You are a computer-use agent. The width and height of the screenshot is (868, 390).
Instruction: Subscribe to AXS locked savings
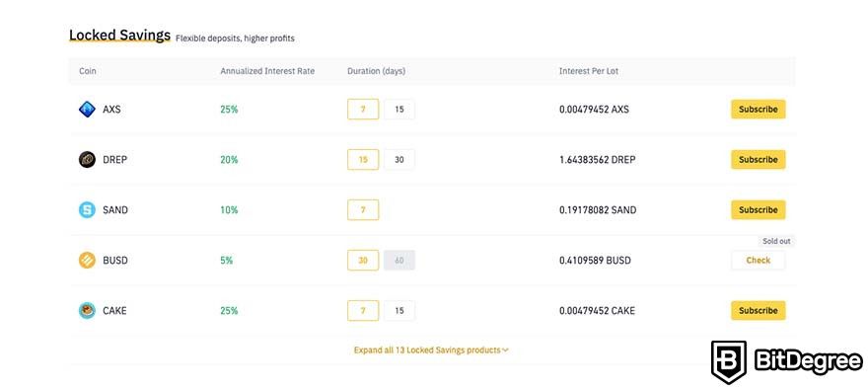(758, 110)
